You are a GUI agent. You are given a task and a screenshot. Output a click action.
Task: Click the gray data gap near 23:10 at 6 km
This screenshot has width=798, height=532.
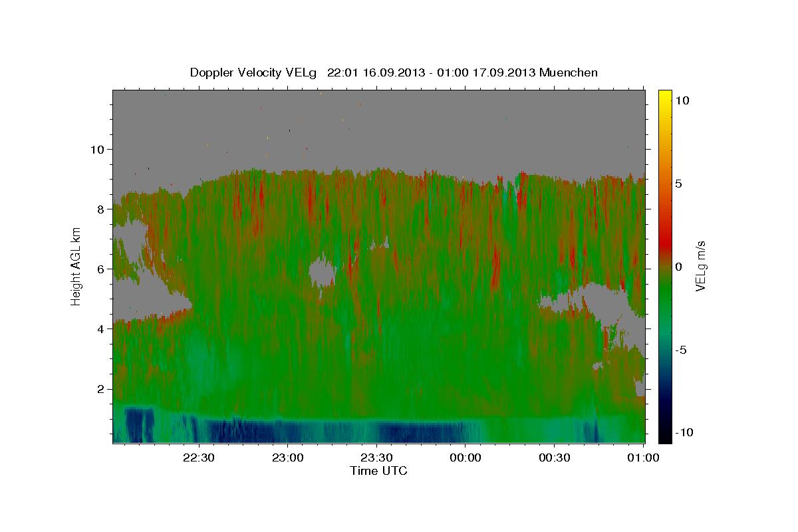pyautogui.click(x=324, y=273)
